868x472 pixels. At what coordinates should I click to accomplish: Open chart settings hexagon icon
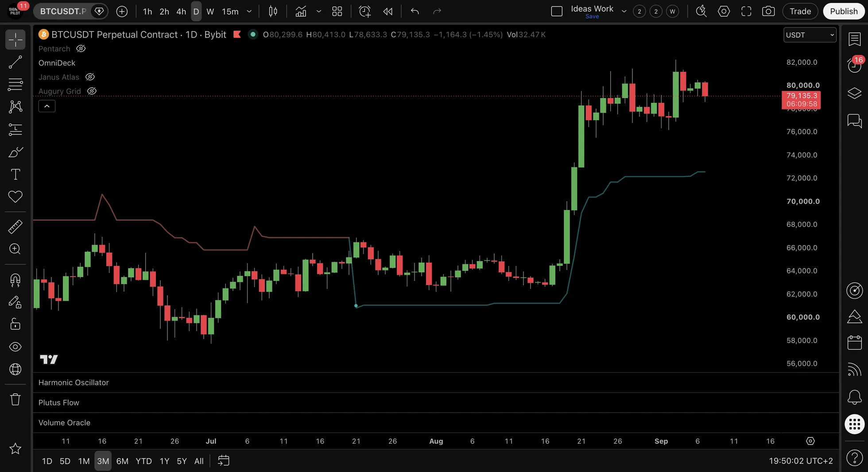coord(724,12)
